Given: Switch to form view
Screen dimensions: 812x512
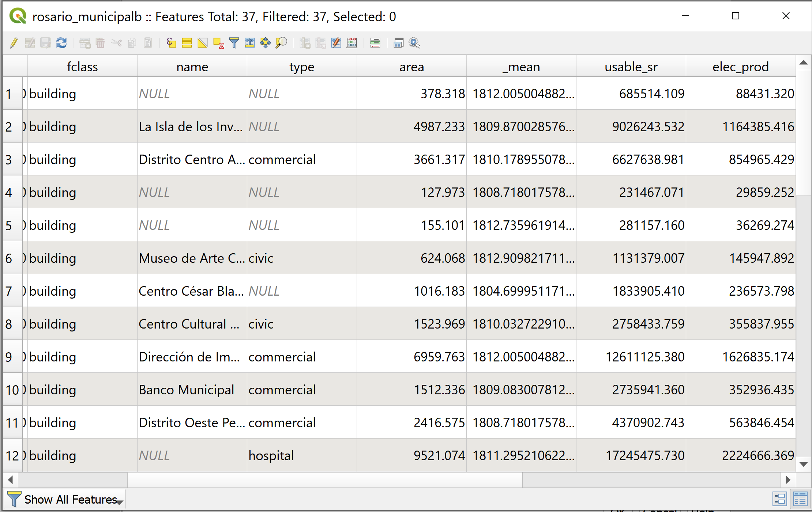Looking at the screenshot, I should (780, 499).
